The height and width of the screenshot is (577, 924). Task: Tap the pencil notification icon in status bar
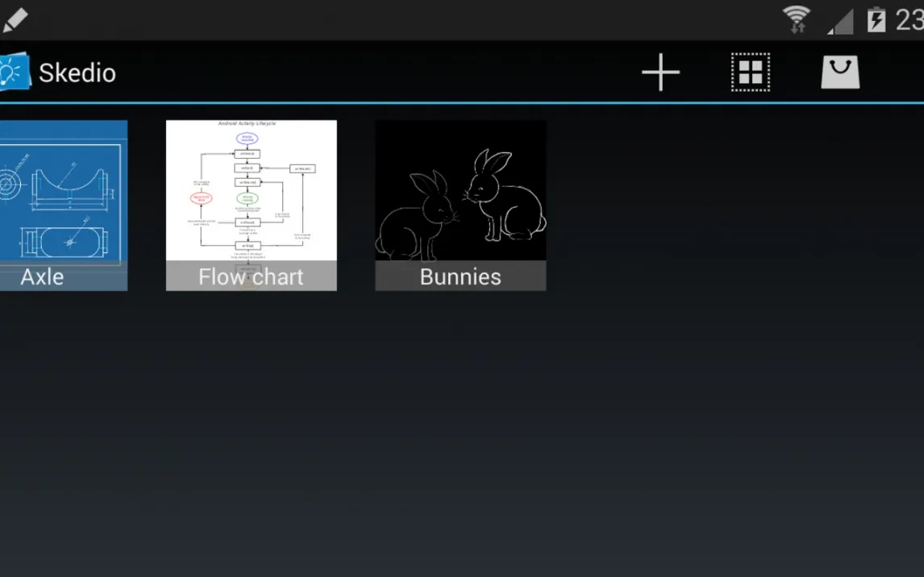pos(14,19)
